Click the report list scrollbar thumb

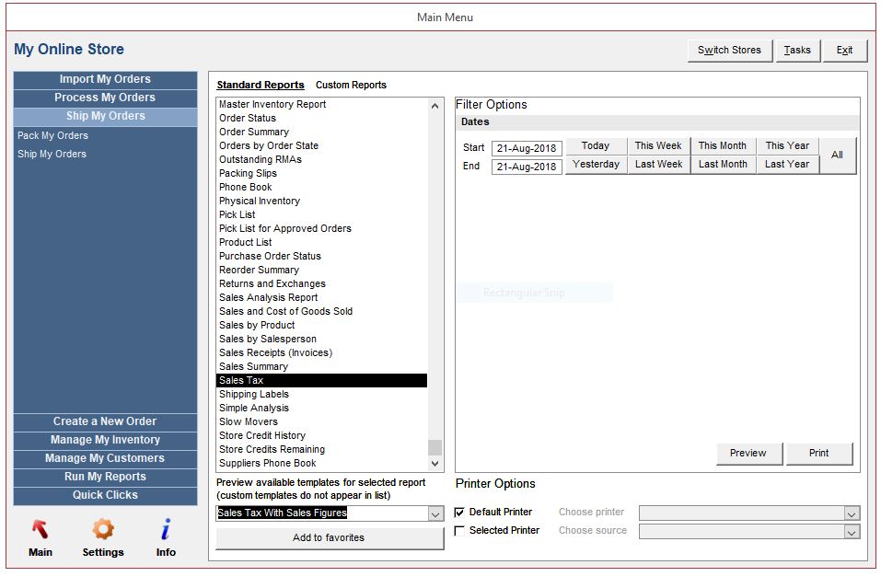(435, 447)
